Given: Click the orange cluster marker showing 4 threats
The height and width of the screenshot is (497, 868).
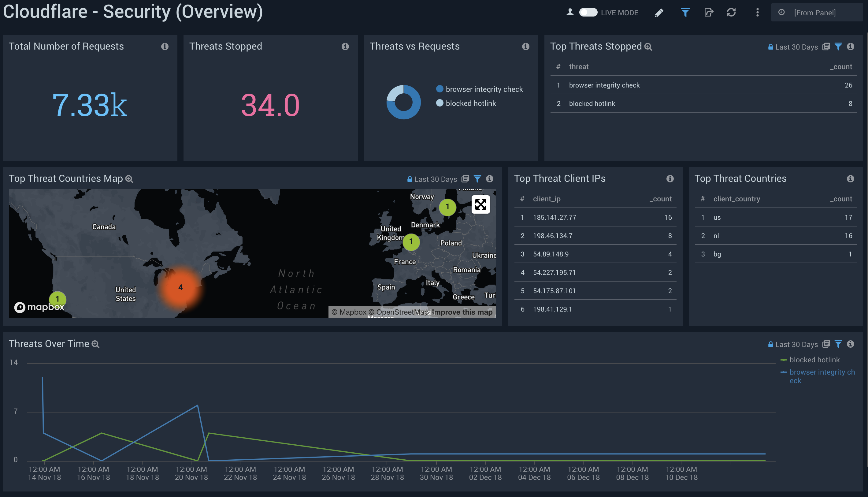Looking at the screenshot, I should coord(180,288).
